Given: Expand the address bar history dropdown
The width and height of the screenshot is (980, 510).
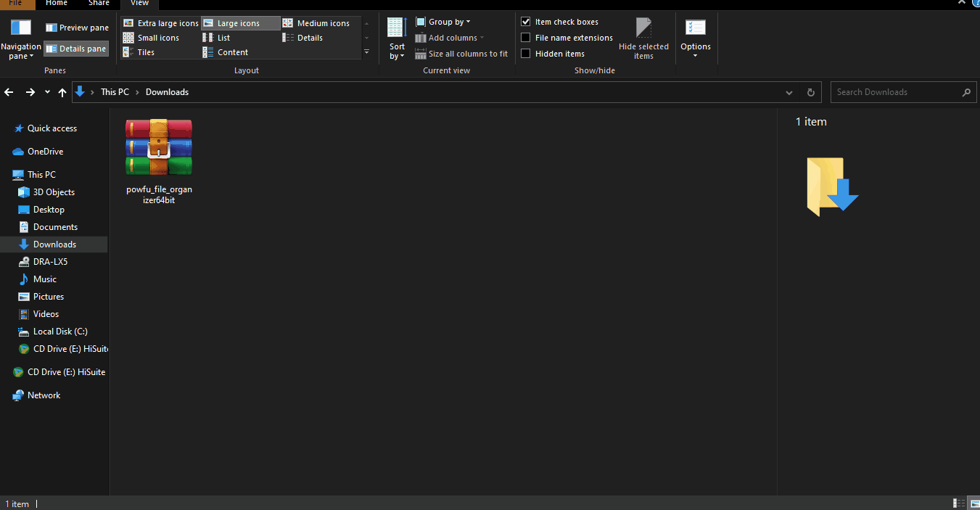Looking at the screenshot, I should [x=789, y=92].
